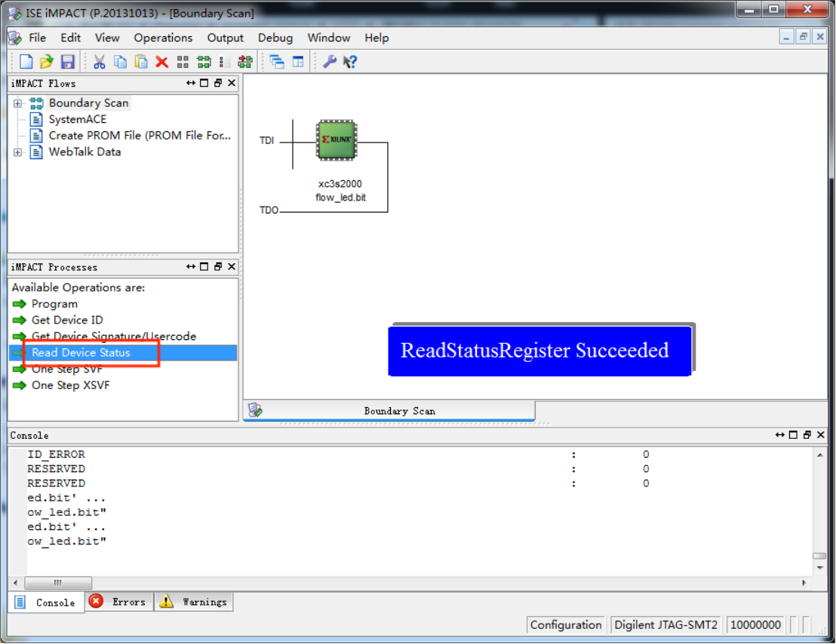Open the Edit menu
The width and height of the screenshot is (836, 644).
(70, 38)
